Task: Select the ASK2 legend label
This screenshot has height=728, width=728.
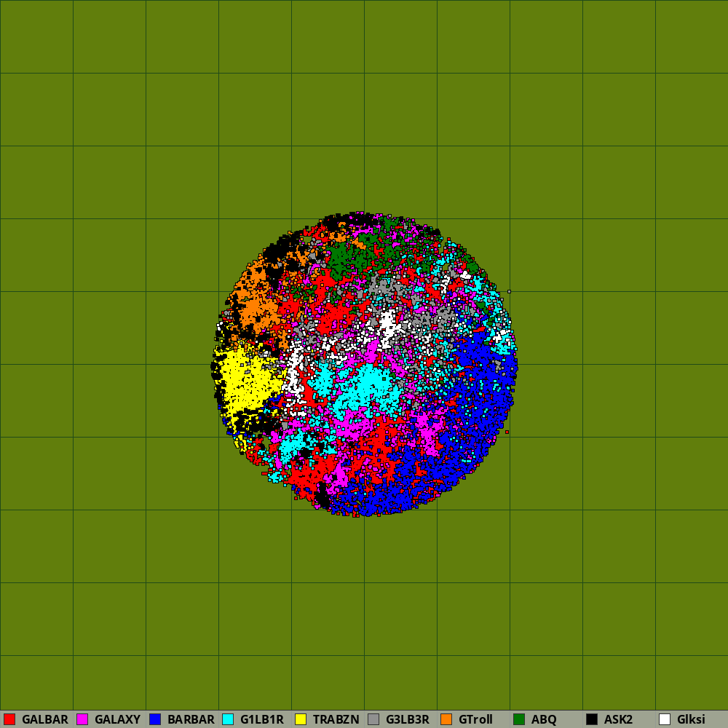Action: pyautogui.click(x=618, y=719)
